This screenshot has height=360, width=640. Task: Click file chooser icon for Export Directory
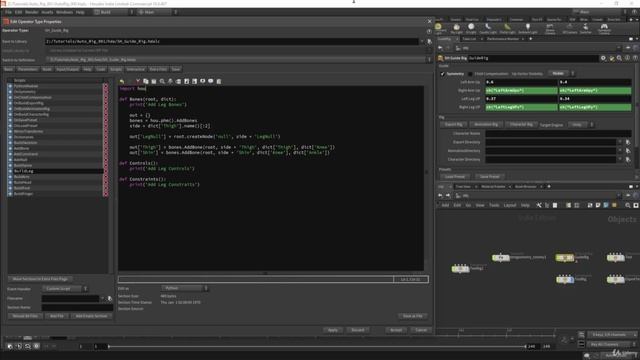click(628, 142)
